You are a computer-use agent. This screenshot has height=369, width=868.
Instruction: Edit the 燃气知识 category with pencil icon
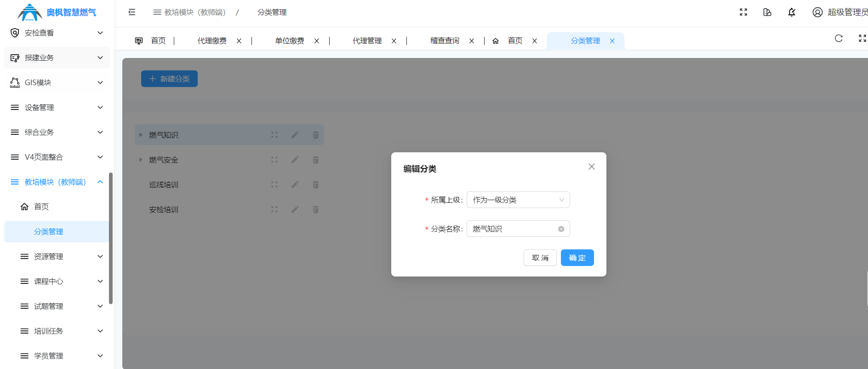pos(295,135)
